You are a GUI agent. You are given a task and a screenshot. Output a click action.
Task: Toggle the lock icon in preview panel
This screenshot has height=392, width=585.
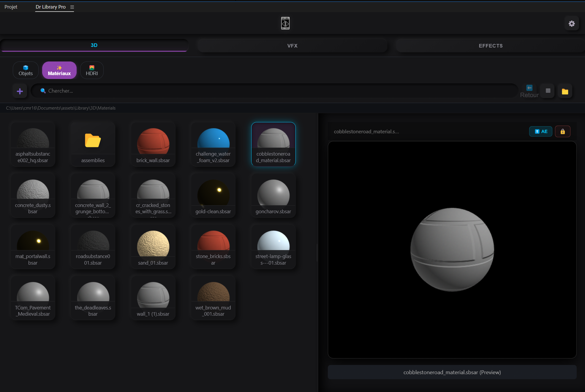pos(562,131)
